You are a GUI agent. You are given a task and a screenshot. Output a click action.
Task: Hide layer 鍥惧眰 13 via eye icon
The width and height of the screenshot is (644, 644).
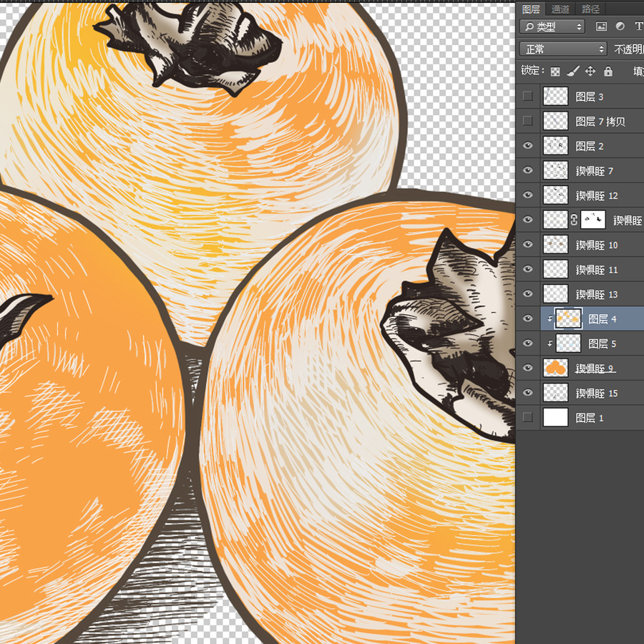[528, 294]
